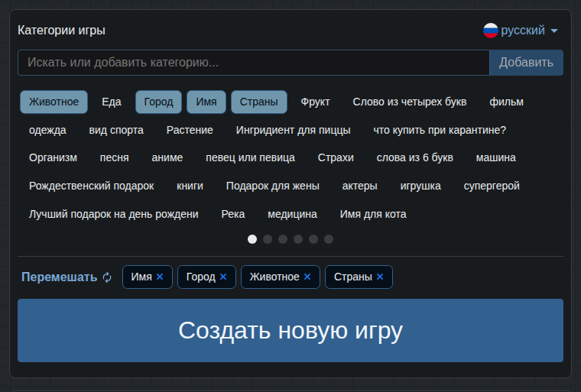
Task: Toggle off the Имя category chip
Action: [x=206, y=102]
